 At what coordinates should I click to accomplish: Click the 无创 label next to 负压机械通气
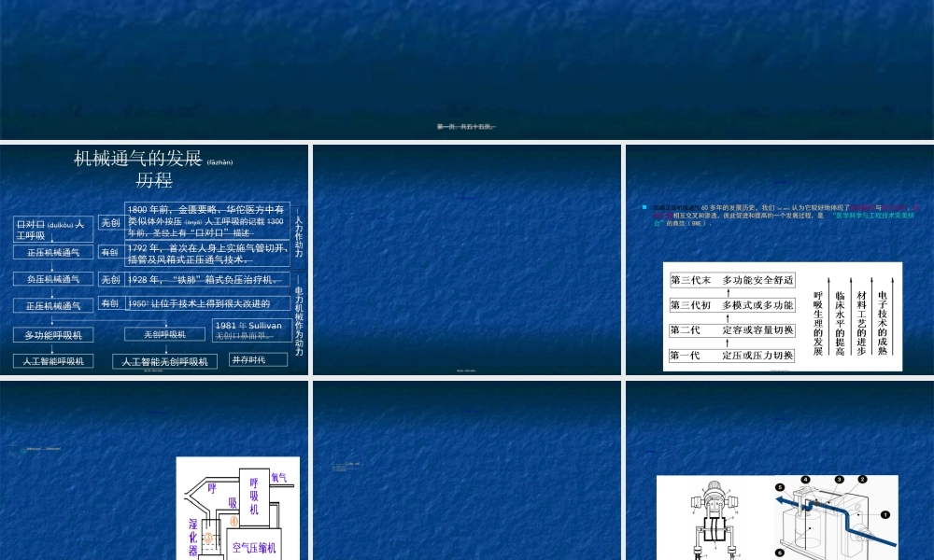[110, 280]
